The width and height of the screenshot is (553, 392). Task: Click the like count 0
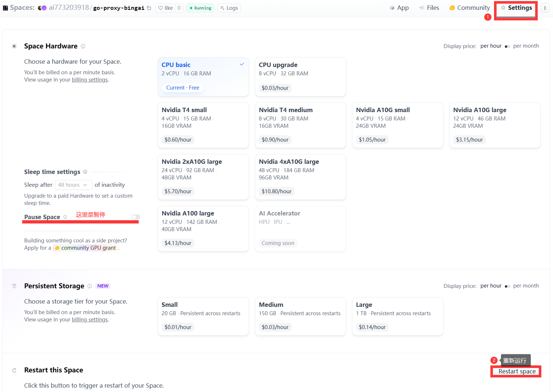[x=179, y=8]
